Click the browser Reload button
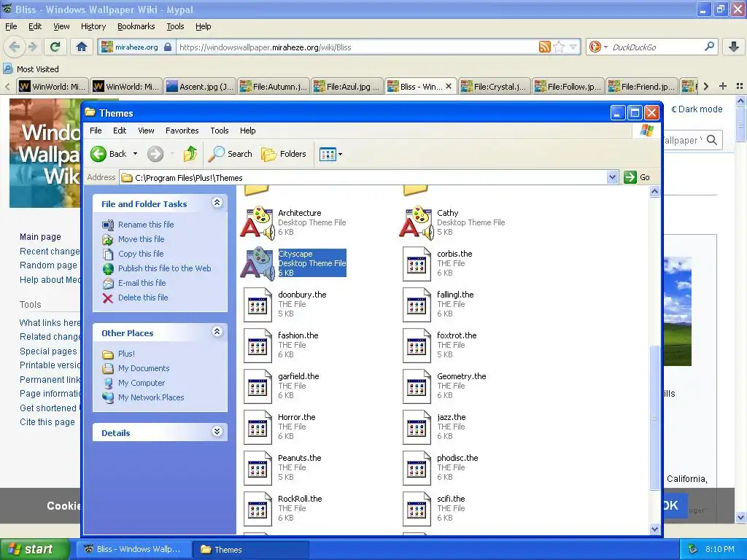The height and width of the screenshot is (560, 747). 55,47
